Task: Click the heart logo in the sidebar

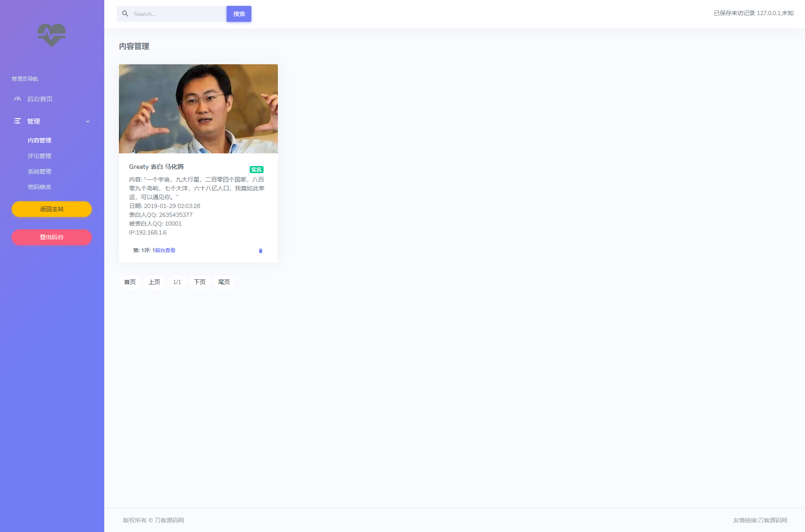Action: [x=51, y=35]
